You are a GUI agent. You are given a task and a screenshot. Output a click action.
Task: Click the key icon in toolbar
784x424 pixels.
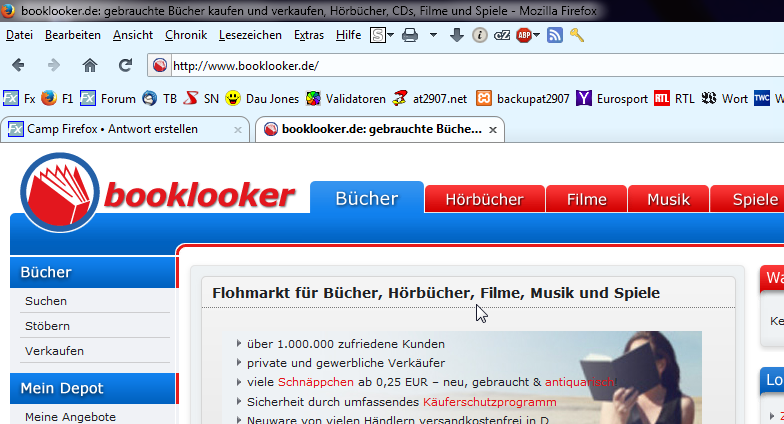(x=576, y=35)
